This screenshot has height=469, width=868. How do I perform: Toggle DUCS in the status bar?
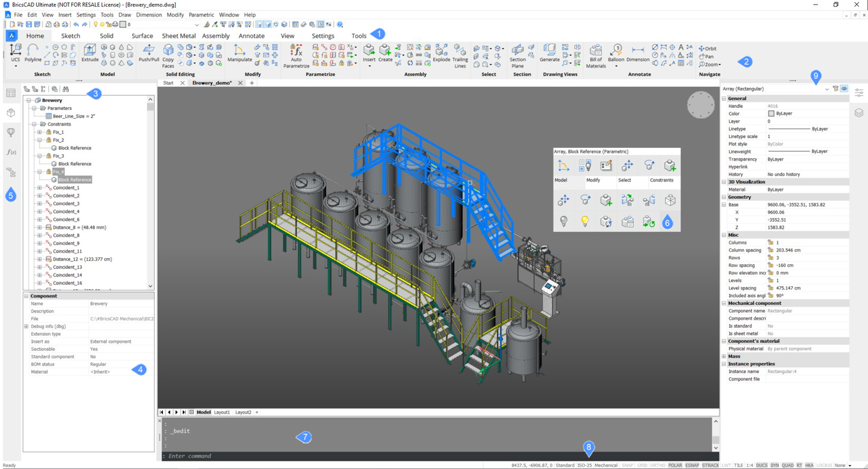pyautogui.click(x=761, y=466)
